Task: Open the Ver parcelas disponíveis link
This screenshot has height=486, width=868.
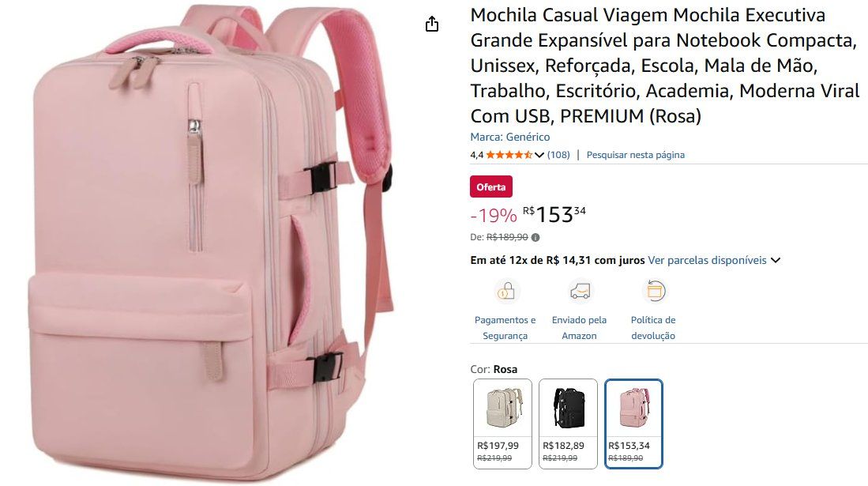Action: (x=707, y=261)
